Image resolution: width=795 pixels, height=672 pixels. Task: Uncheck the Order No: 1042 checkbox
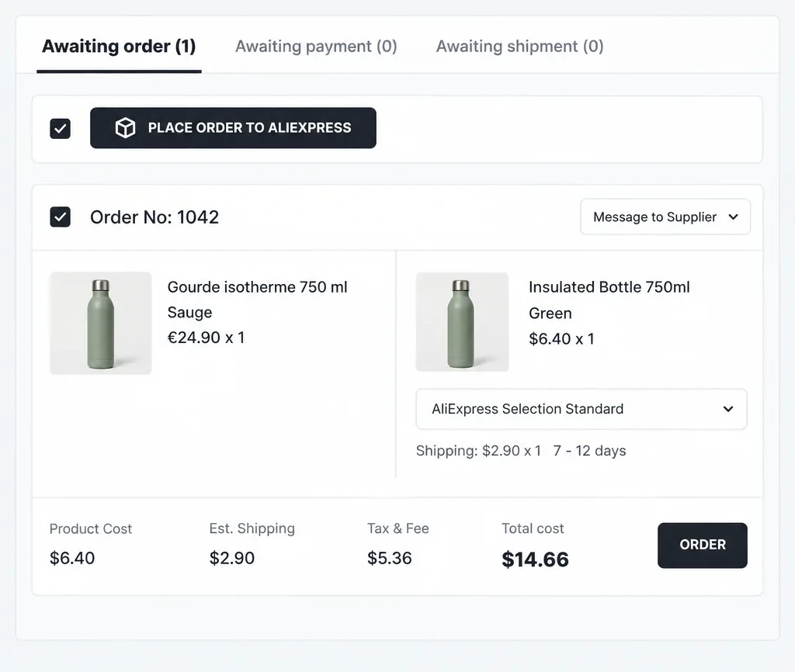click(61, 217)
